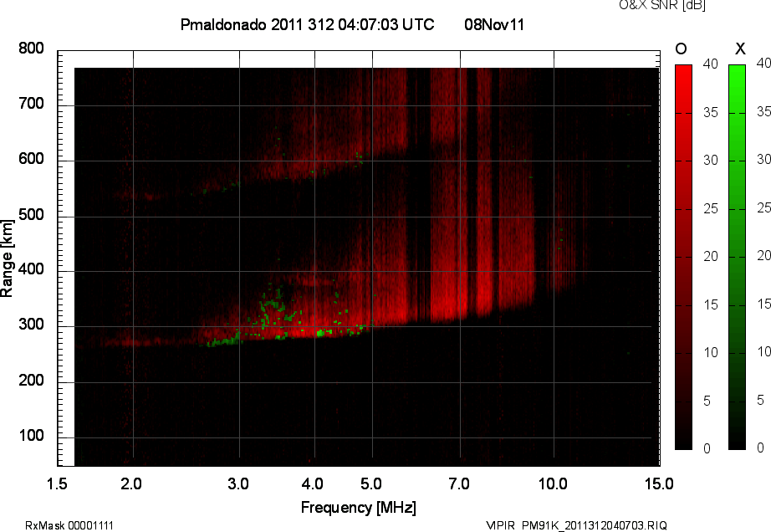Click the 'O&X SNR [dB]' legend heading
The image size is (771, 532).
click(x=661, y=5)
